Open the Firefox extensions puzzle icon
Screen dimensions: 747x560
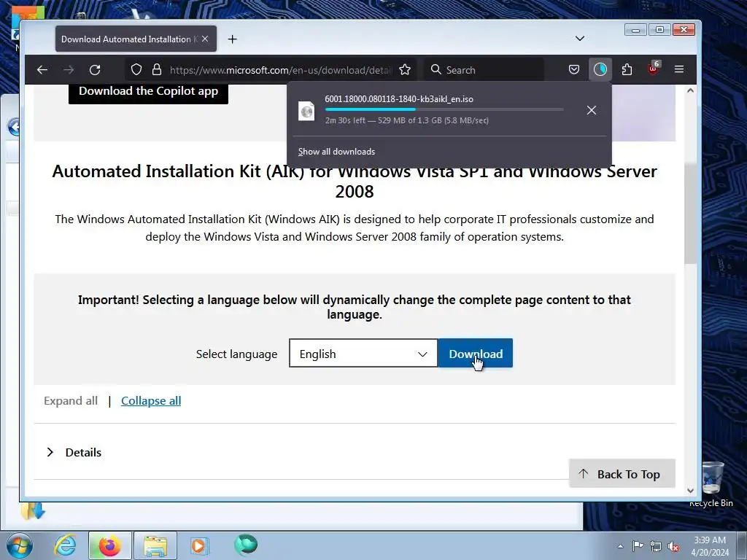pos(627,70)
